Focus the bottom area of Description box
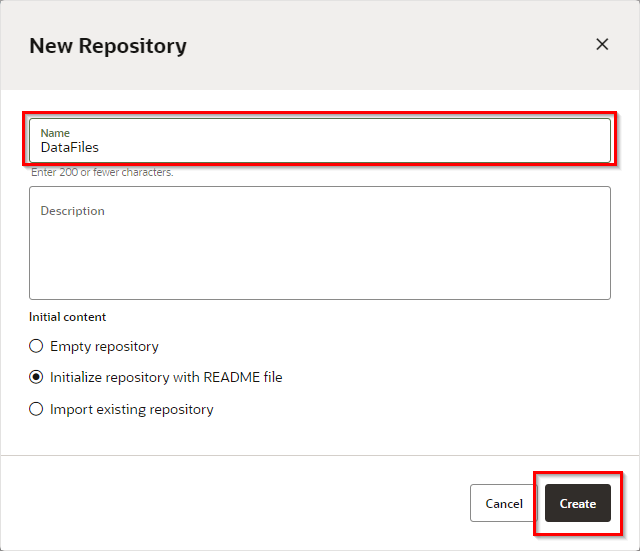 click(x=320, y=285)
